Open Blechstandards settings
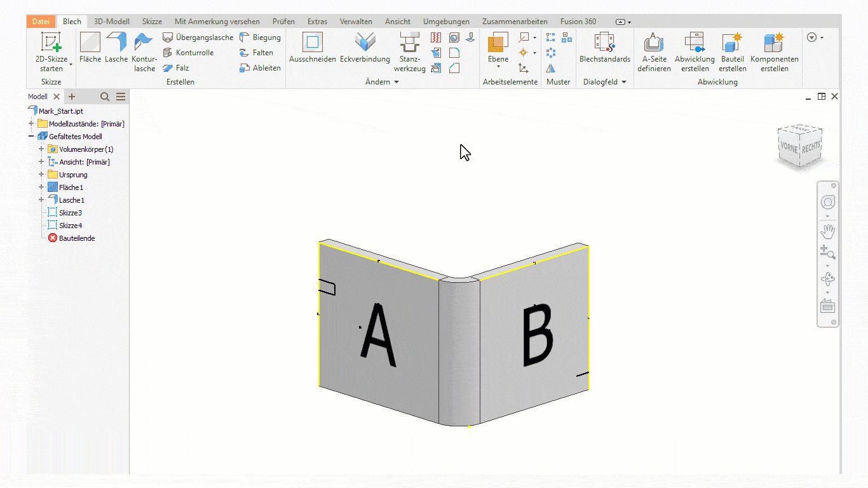This screenshot has width=868, height=488. click(604, 48)
